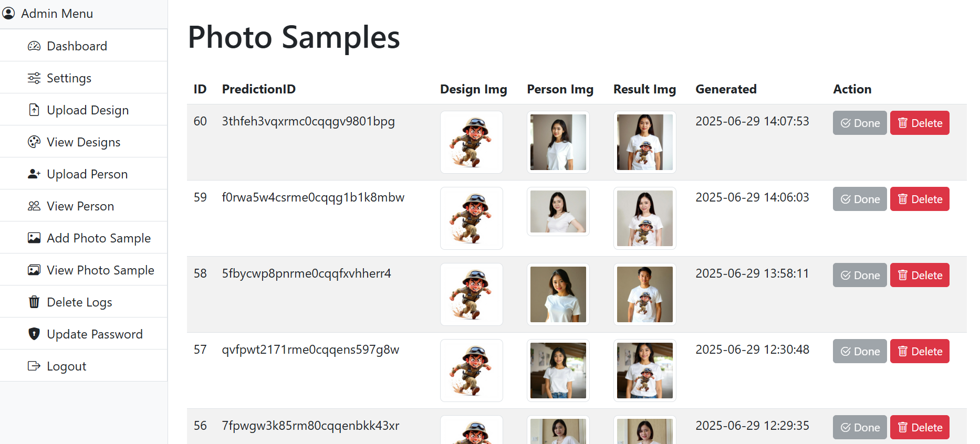Click the Logout arrow icon

click(x=34, y=366)
